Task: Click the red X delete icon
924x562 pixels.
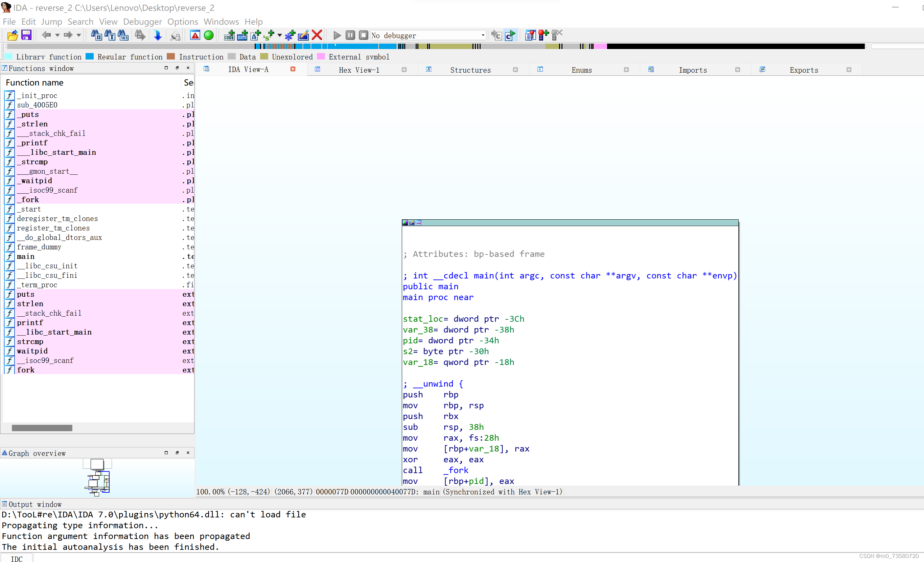Action: (x=317, y=35)
